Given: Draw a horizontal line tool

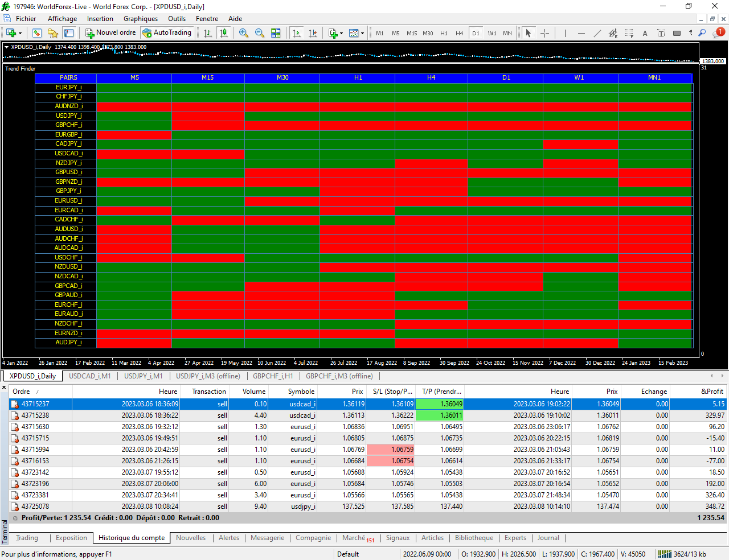Looking at the screenshot, I should [x=581, y=33].
